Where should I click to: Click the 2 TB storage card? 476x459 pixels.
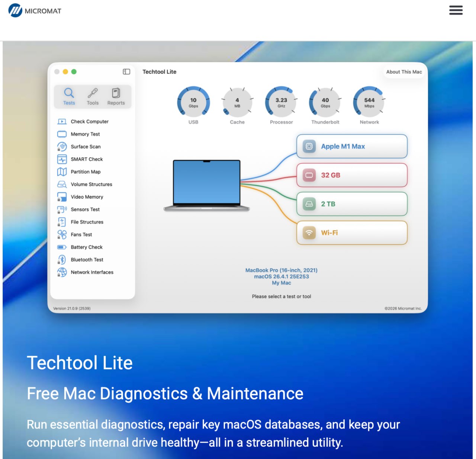tap(352, 204)
